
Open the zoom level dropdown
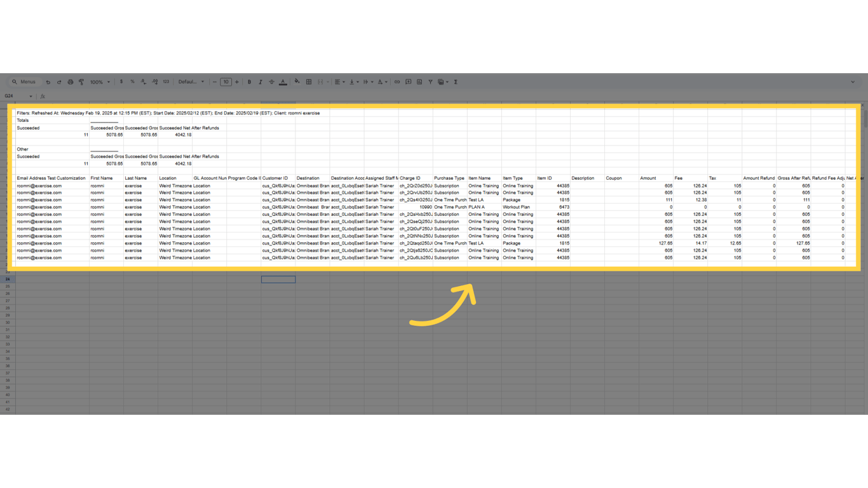point(98,81)
